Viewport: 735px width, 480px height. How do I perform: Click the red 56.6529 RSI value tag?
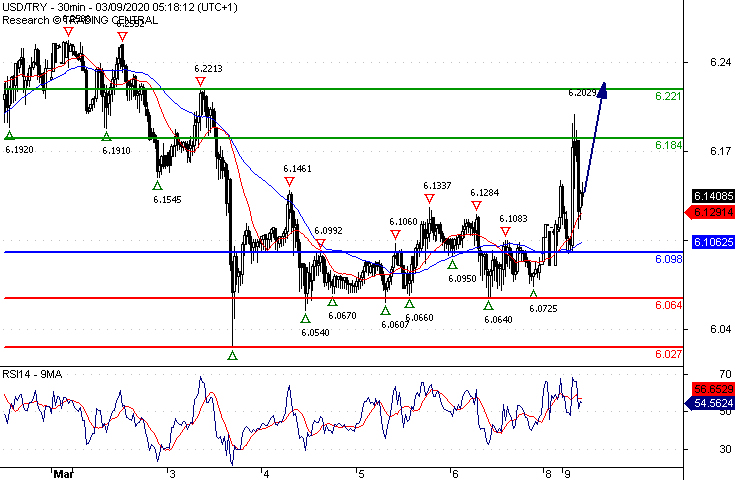[x=713, y=389]
